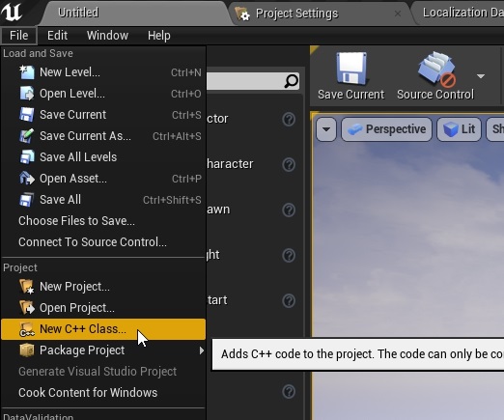This screenshot has width=504, height=420.
Task: Click the Unreal Engine logo icon
Action: tap(12, 13)
